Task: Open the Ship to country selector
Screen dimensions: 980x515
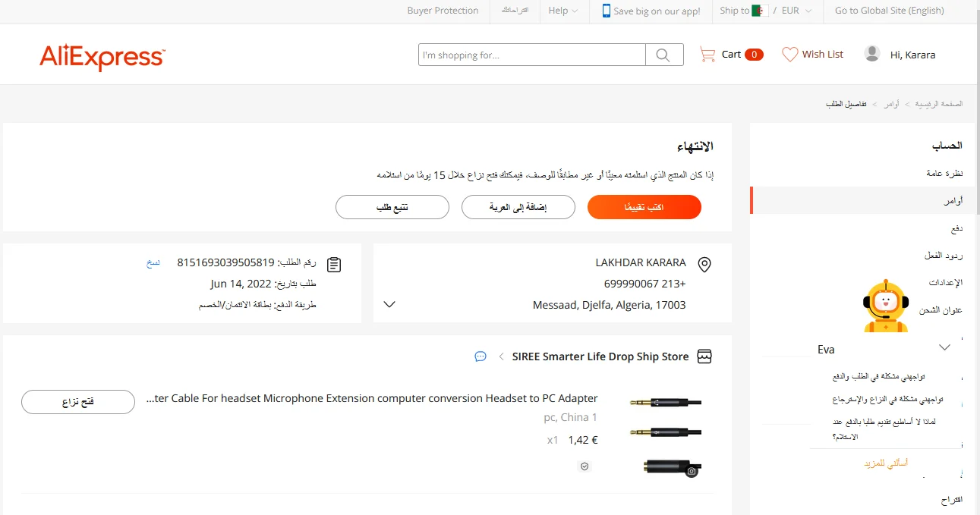Action: 744,11
